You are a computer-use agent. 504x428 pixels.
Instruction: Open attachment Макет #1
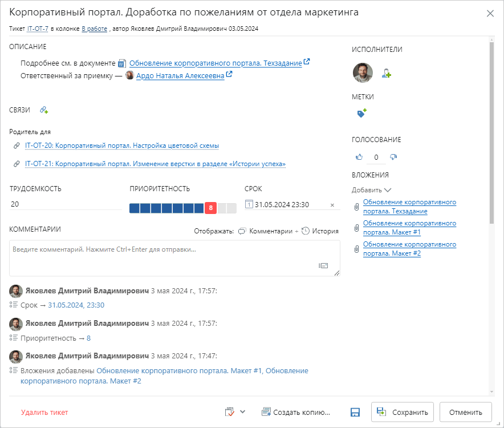point(409,228)
